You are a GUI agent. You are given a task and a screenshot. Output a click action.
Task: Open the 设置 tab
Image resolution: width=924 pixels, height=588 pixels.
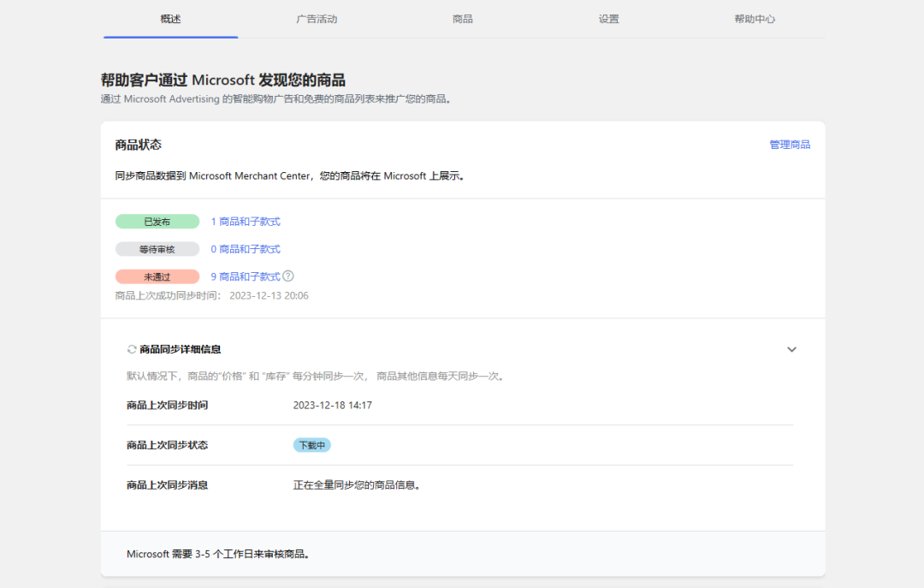pyautogui.click(x=609, y=19)
